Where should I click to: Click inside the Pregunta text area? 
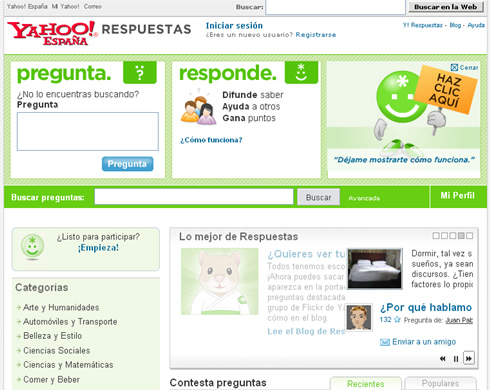click(x=88, y=131)
